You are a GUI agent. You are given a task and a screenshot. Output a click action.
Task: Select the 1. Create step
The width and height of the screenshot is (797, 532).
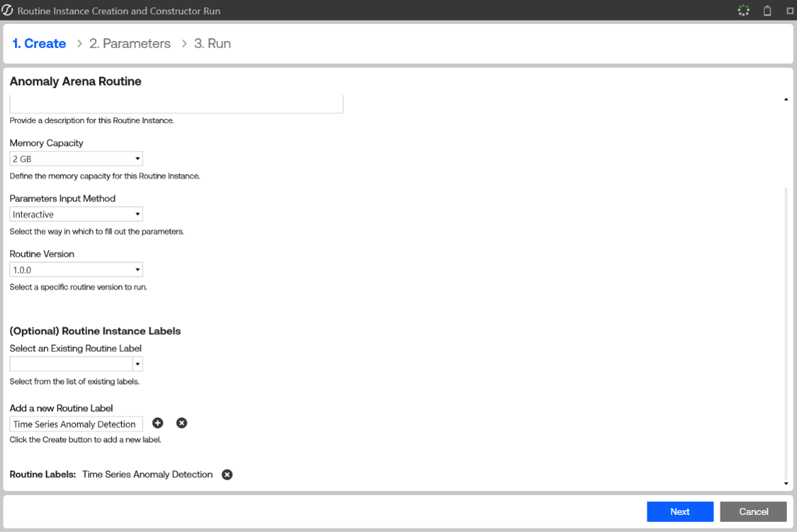pos(39,44)
